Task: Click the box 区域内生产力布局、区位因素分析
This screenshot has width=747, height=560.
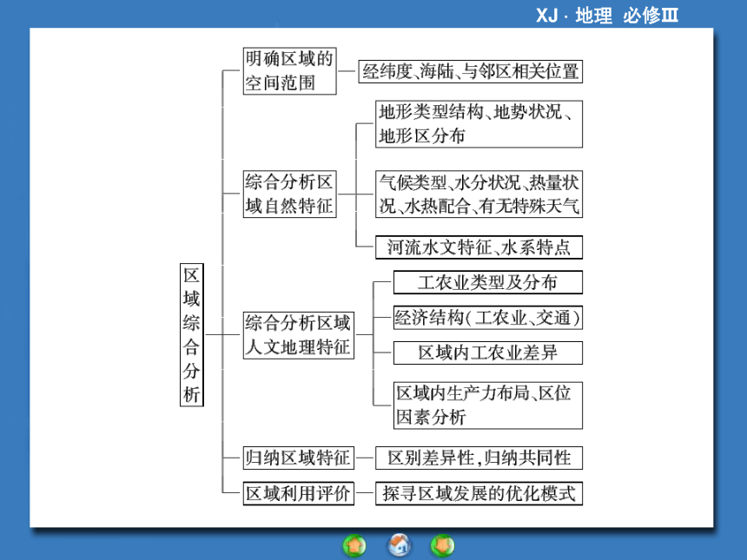Action: (488, 405)
